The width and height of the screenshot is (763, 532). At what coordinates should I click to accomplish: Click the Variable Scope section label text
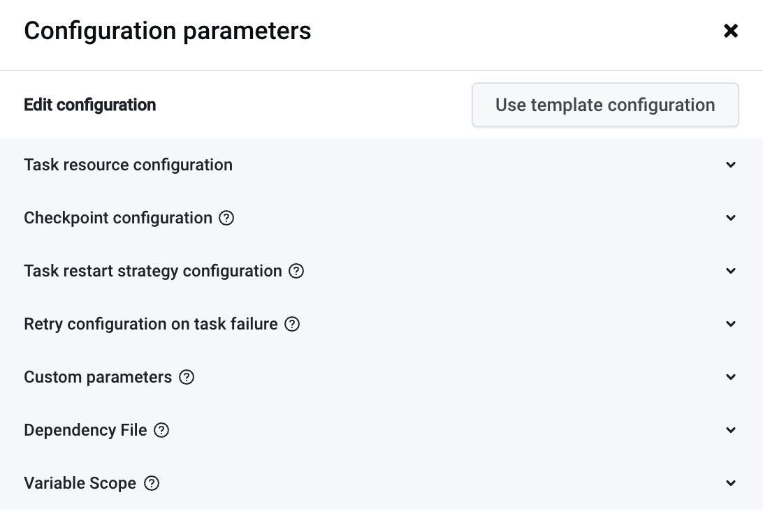click(x=80, y=483)
